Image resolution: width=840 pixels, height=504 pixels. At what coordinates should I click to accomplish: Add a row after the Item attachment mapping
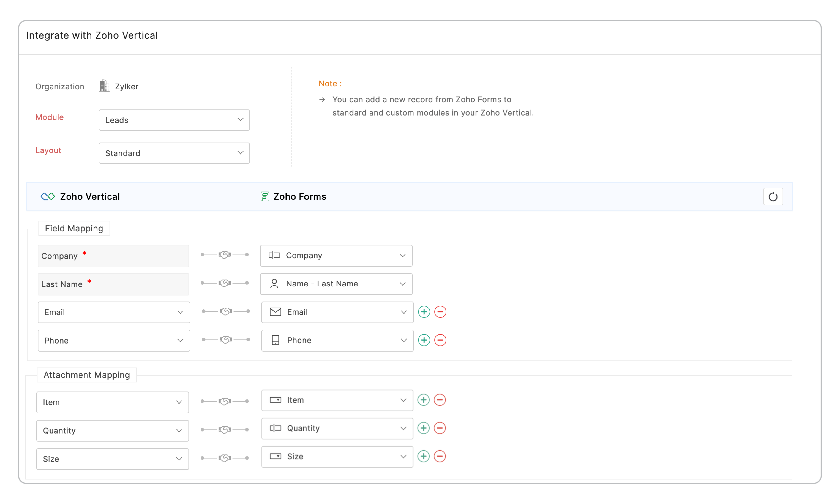pyautogui.click(x=423, y=400)
